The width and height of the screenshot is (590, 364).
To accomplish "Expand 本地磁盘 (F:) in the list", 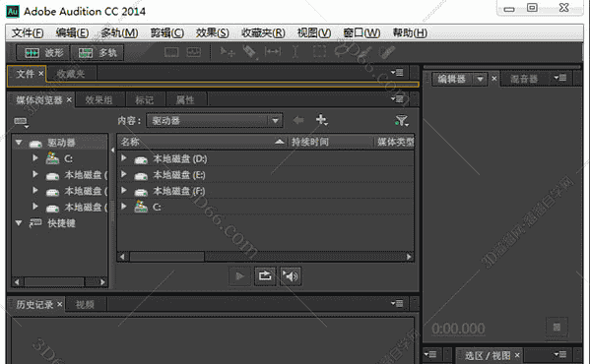I will point(123,191).
